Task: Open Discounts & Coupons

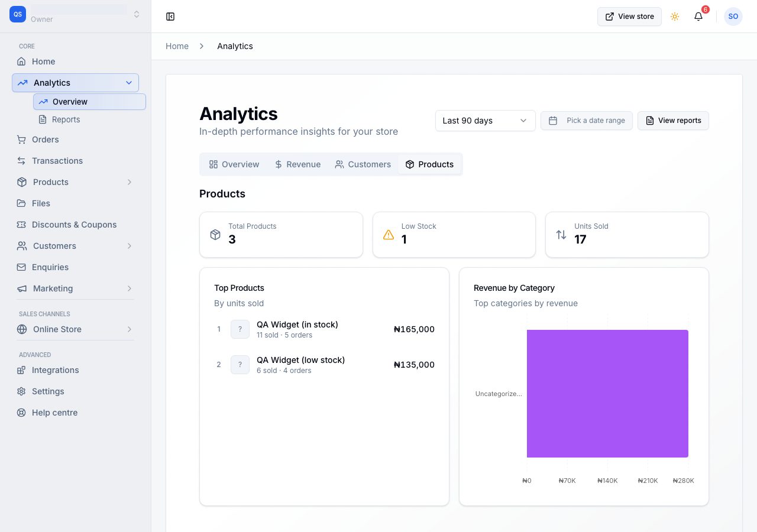Action: (x=76, y=225)
